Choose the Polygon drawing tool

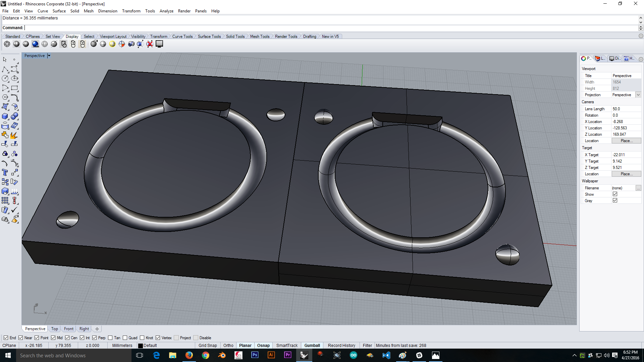coord(5,98)
